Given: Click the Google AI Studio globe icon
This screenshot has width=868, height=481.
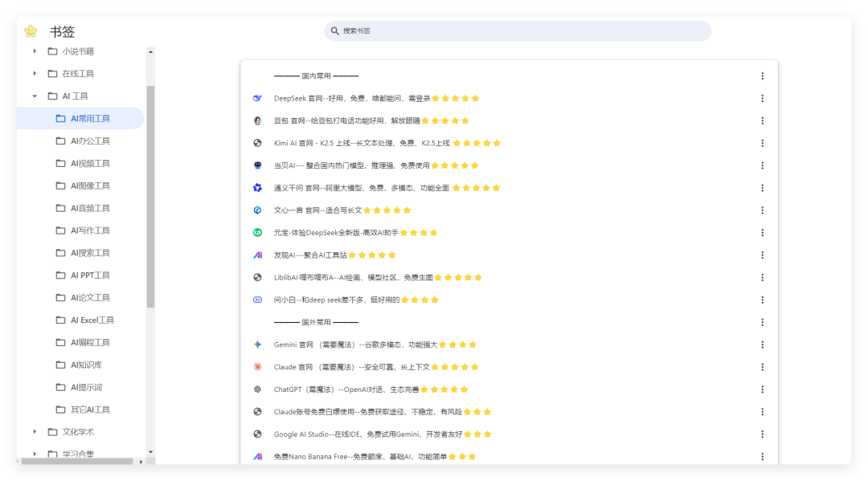Looking at the screenshot, I should click(x=257, y=434).
